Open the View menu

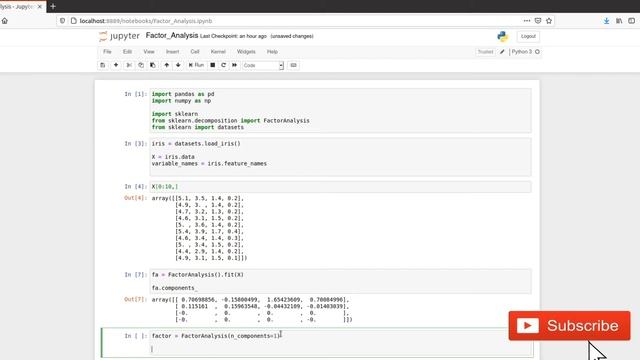(x=149, y=52)
